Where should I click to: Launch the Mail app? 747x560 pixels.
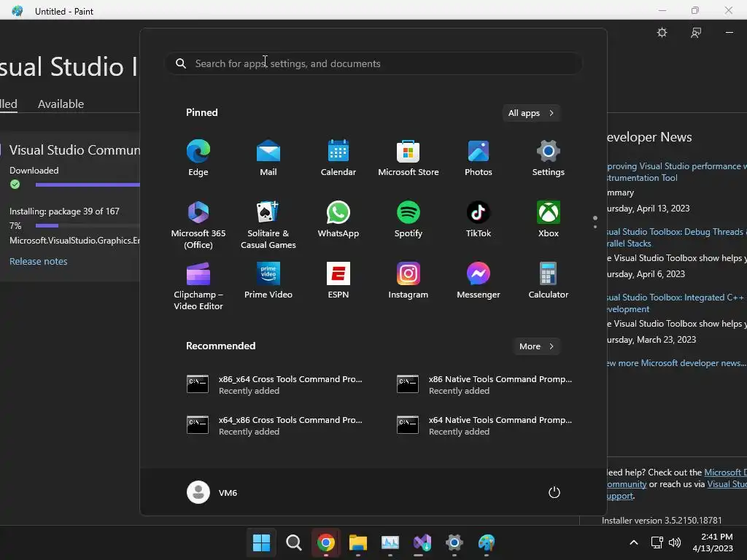coord(268,158)
